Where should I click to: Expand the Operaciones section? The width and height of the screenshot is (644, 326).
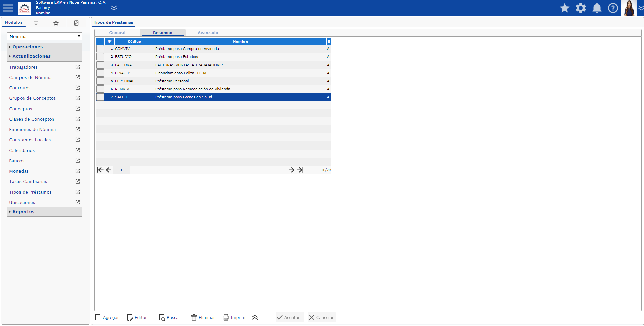click(x=45, y=47)
